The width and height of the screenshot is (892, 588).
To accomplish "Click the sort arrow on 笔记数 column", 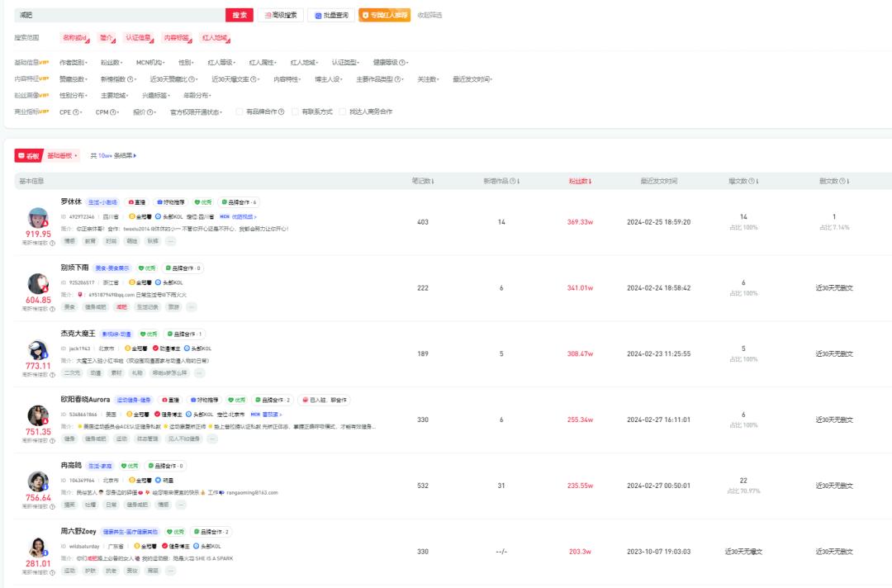I will point(433,181).
